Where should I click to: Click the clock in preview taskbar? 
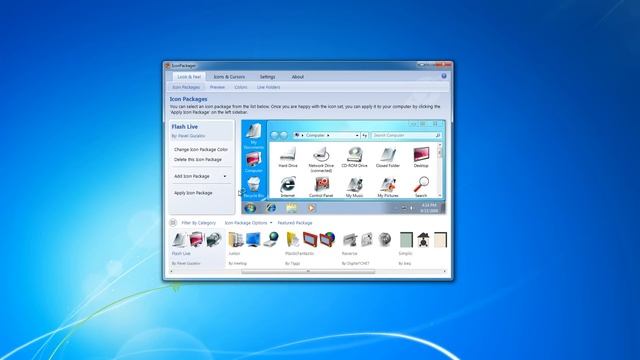click(x=429, y=208)
